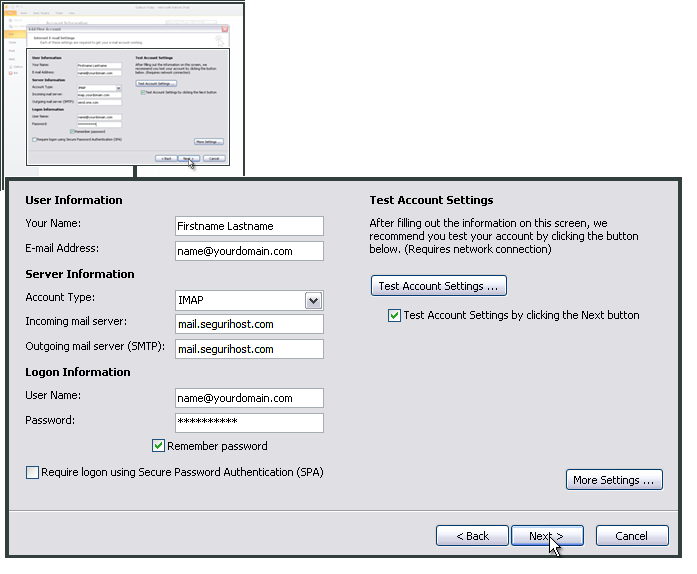
Task: Open More Settings in the enlarged dialog
Action: (x=615, y=480)
